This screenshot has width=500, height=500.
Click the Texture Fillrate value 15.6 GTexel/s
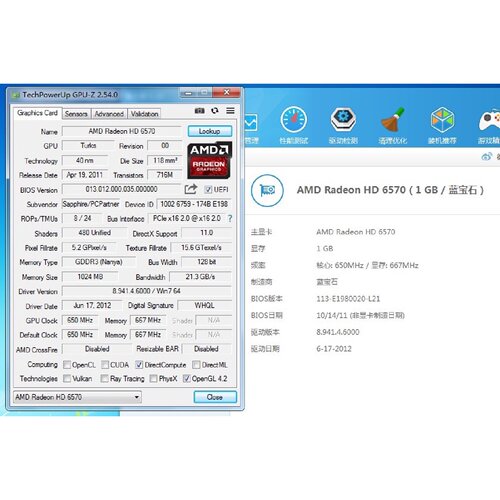[201, 248]
